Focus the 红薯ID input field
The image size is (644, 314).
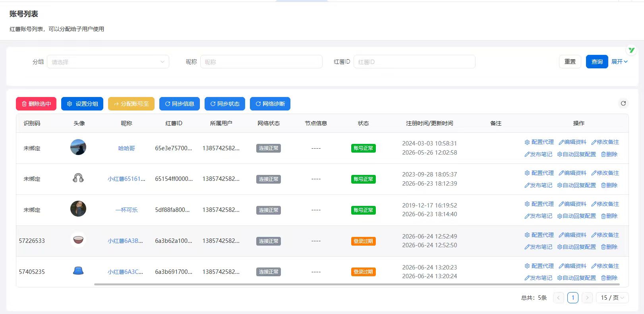click(x=414, y=62)
